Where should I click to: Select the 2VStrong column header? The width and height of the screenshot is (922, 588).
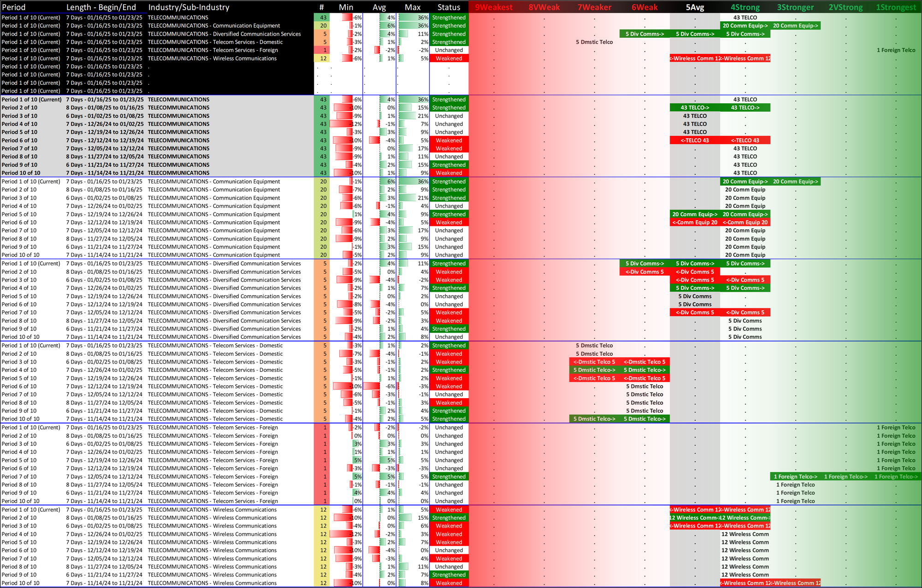pyautogui.click(x=845, y=7)
